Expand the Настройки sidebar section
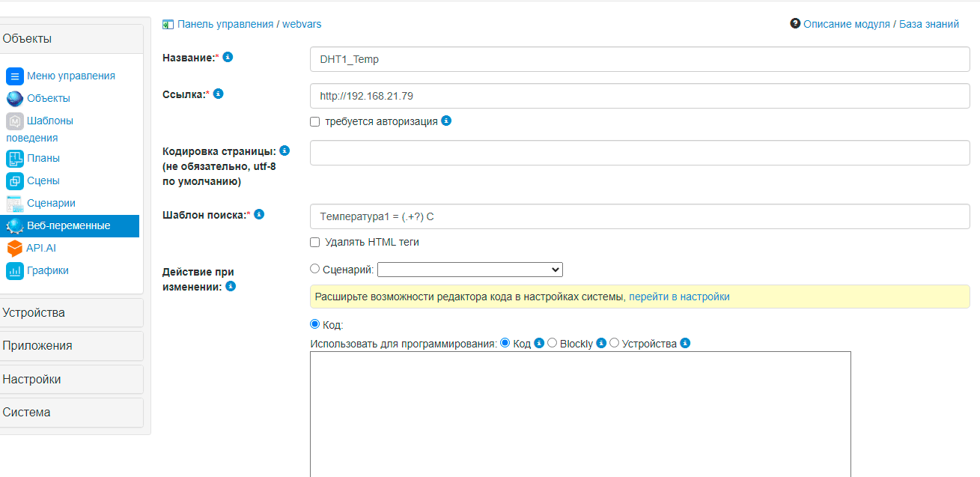The height and width of the screenshot is (477, 980). point(72,380)
